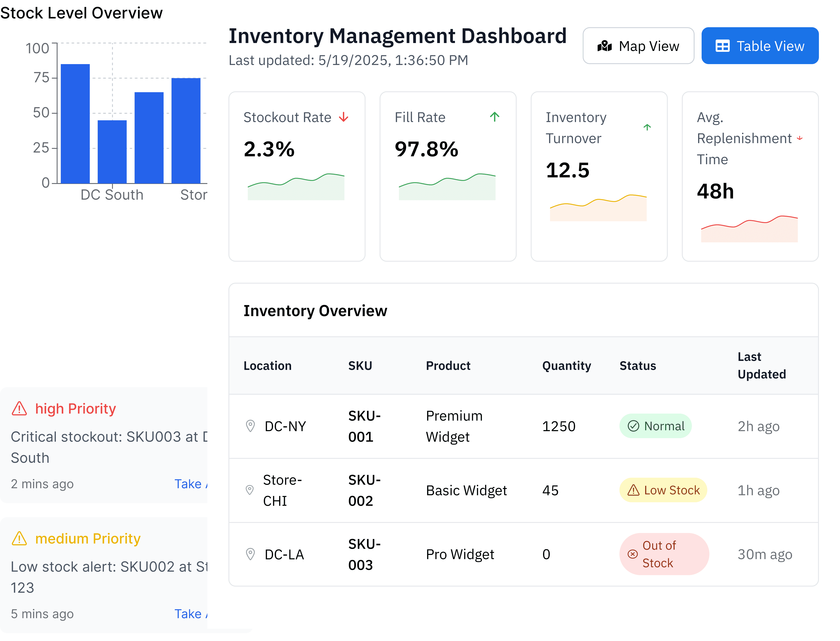The width and height of the screenshot is (840, 641).
Task: Open the Stockout Rate 2.3% card sparkline
Action: 296,187
